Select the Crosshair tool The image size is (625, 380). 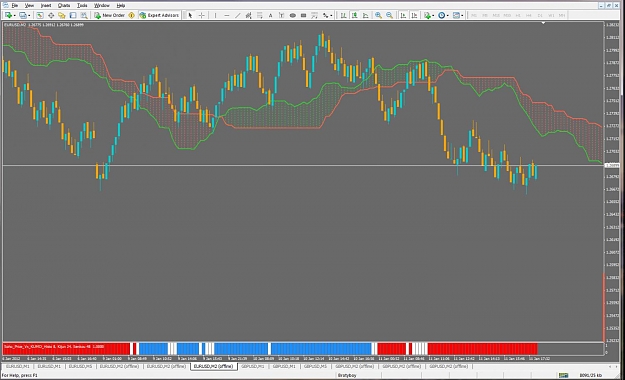click(202, 15)
